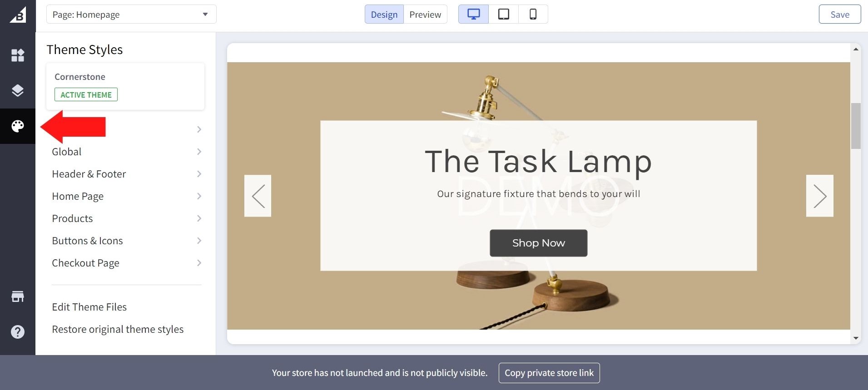868x390 pixels.
Task: Select the Theme Styles palette icon
Action: coord(18,126)
